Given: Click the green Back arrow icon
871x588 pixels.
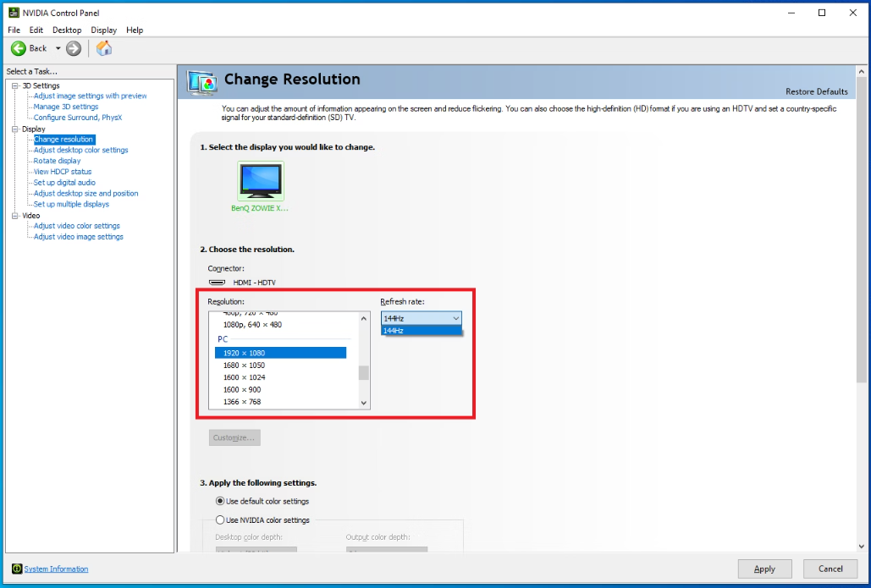Looking at the screenshot, I should pyautogui.click(x=19, y=49).
